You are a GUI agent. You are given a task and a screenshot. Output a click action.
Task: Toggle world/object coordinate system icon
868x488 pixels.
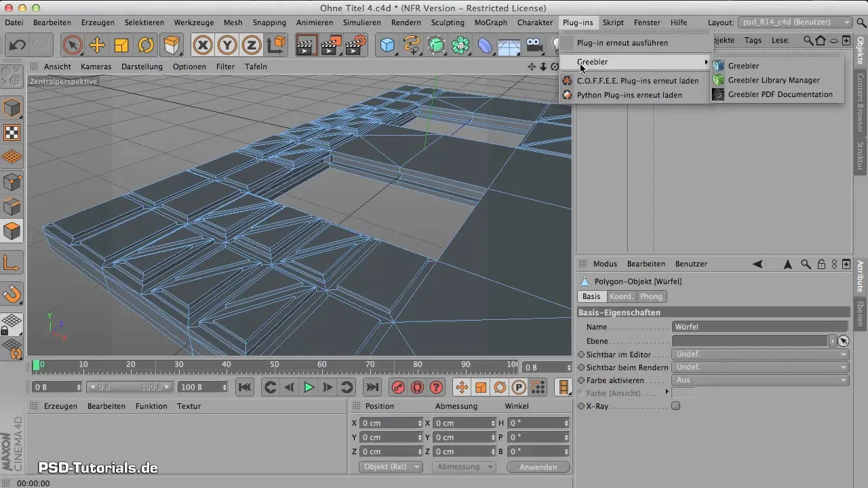tap(276, 45)
